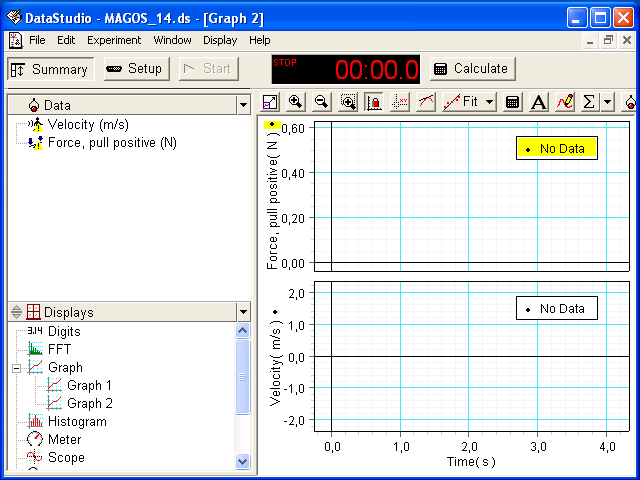
Task: Open the Edit menu
Action: coord(66,40)
